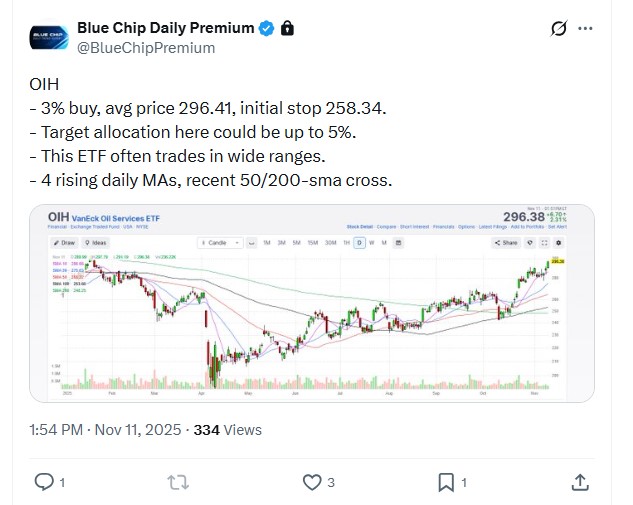Click the blue verified badge
Image resolution: width=633 pixels, height=505 pixels.
point(266,28)
